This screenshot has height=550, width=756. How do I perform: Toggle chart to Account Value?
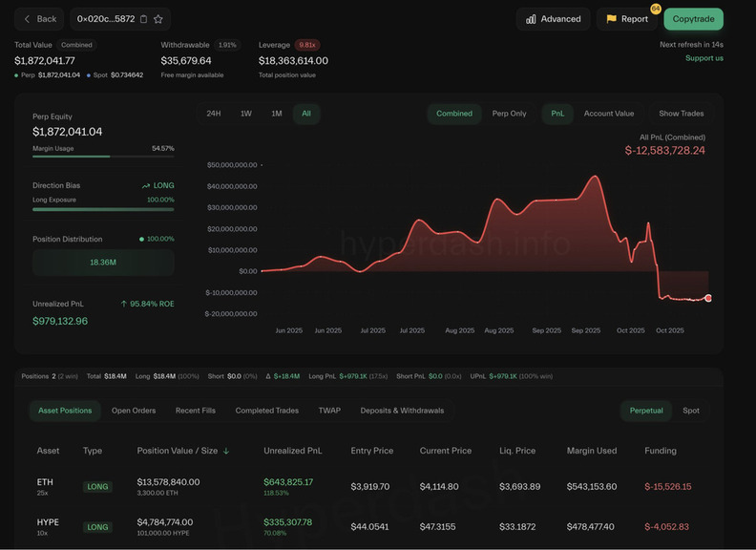pyautogui.click(x=608, y=114)
